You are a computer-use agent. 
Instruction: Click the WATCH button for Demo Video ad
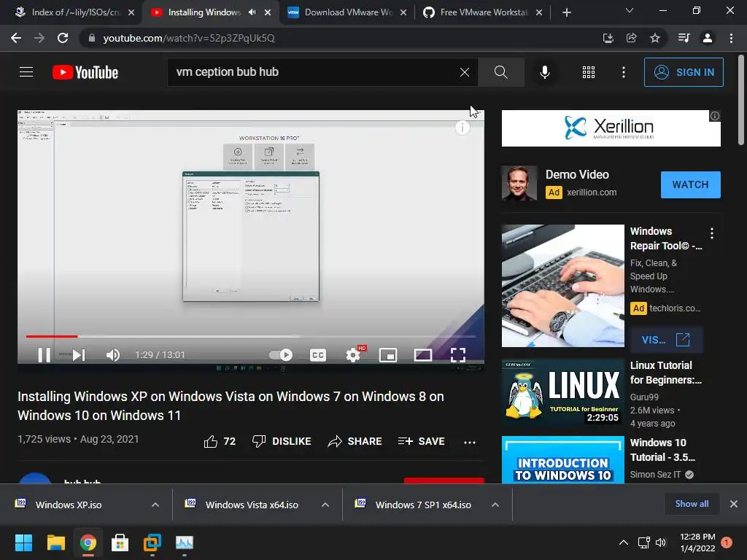coord(690,184)
